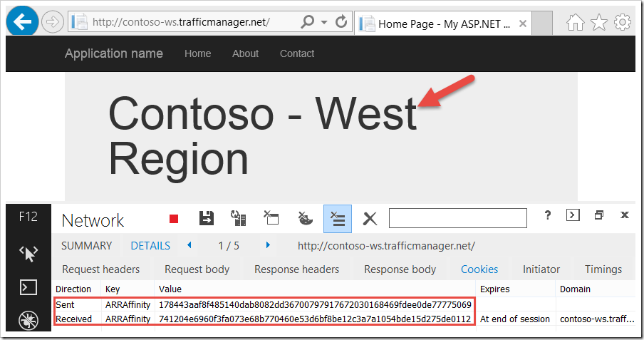Viewport: 644px width, 340px height.
Task: Click the address bar search magnifier icon
Action: point(307,21)
